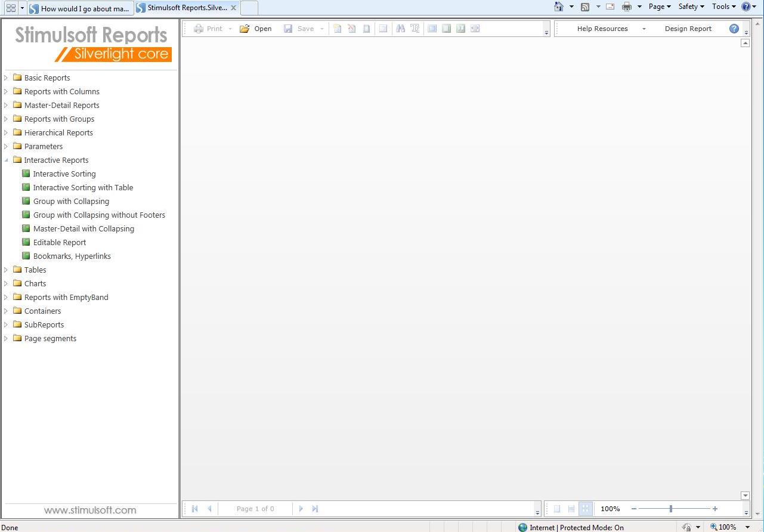This screenshot has height=532, width=764.
Task: Click the Full Screen view icon
Action: tap(432, 29)
